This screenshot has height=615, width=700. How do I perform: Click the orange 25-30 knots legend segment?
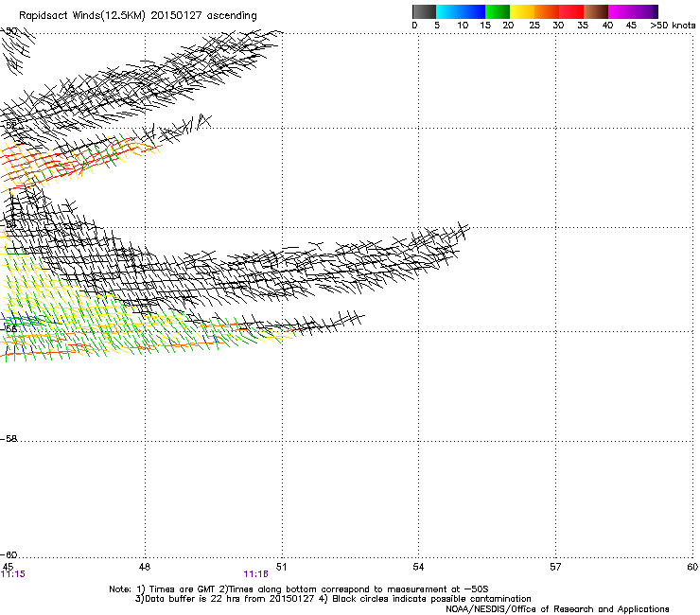click(x=547, y=11)
